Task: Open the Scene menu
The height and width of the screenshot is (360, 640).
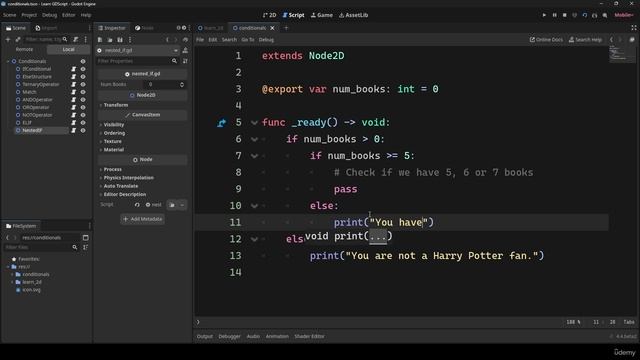Action: (9, 15)
